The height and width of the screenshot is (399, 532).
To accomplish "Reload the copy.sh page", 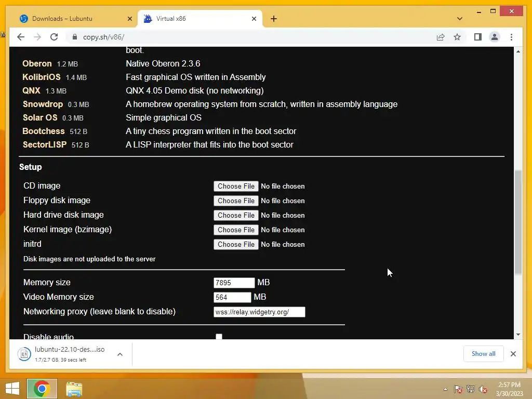I will 54,37.
